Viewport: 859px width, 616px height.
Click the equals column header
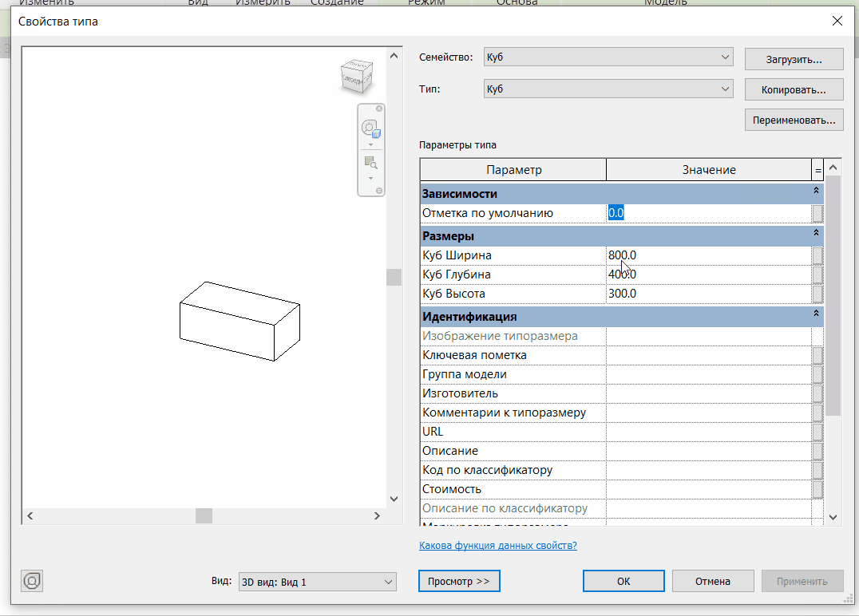[817, 170]
